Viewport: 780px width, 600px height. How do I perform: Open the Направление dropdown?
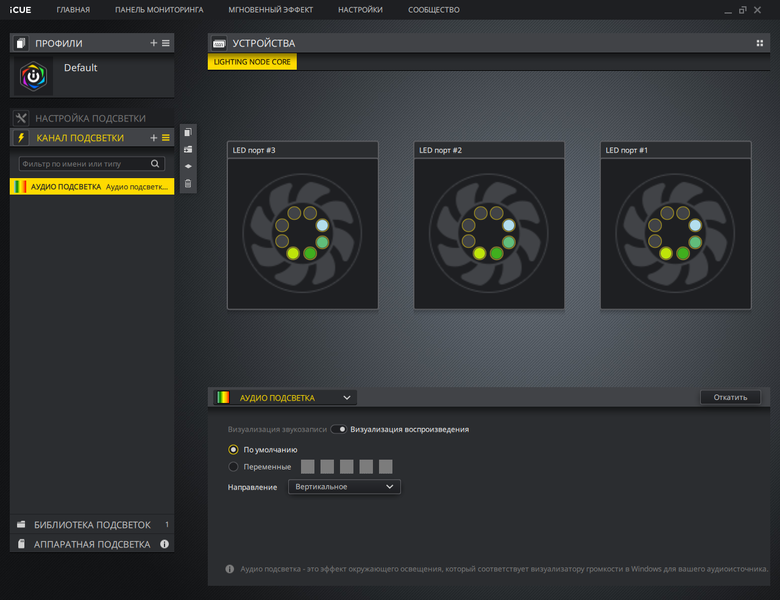[344, 487]
